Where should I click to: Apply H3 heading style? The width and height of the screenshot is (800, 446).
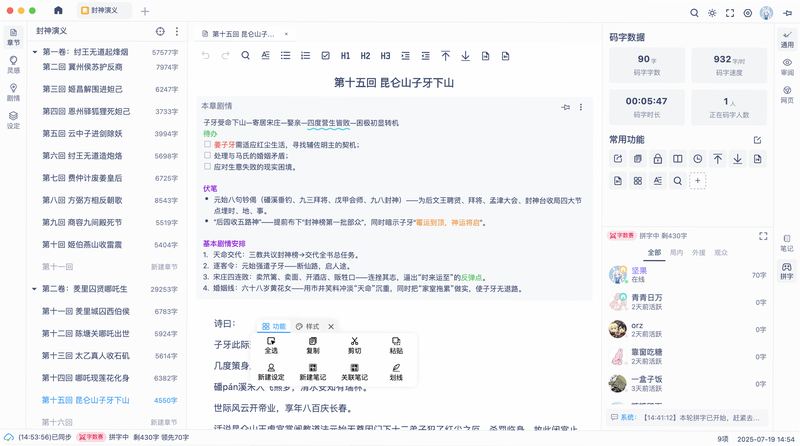(x=385, y=56)
